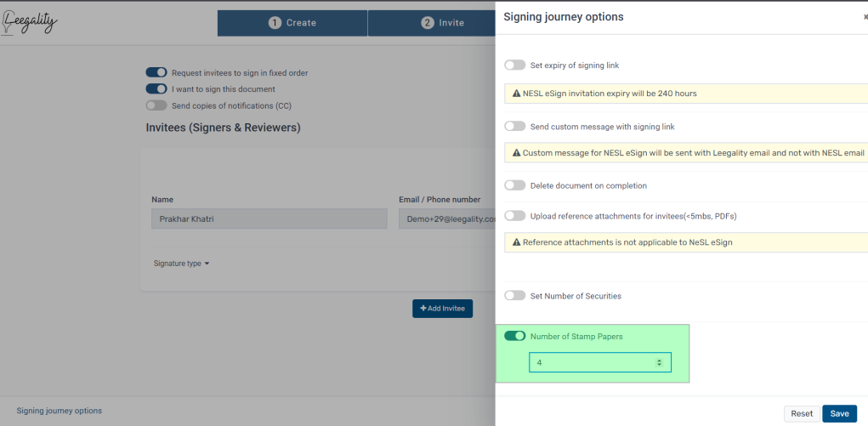Click the Reset button
The height and width of the screenshot is (426, 868).
pyautogui.click(x=802, y=414)
